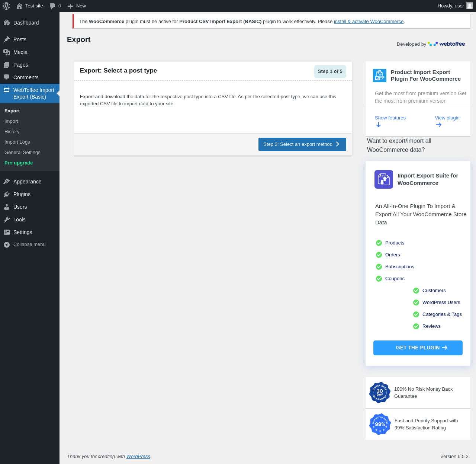This screenshot has height=464, width=476.
Task: Click the green checkmark beside Products
Action: click(379, 243)
